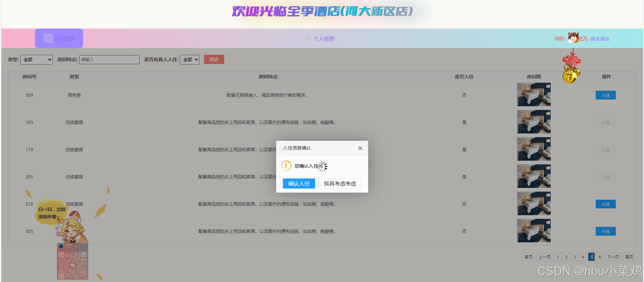
Task: Click the 个人信息 person icon
Action: (x=308, y=38)
